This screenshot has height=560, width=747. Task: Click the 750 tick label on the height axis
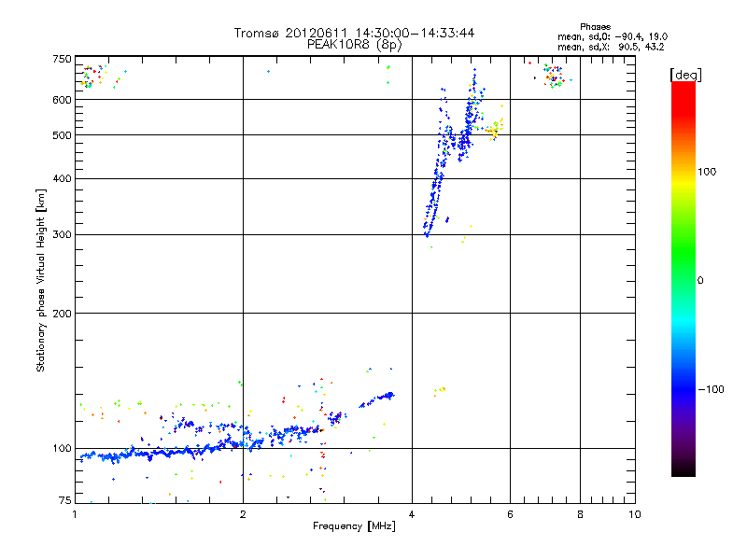62,59
